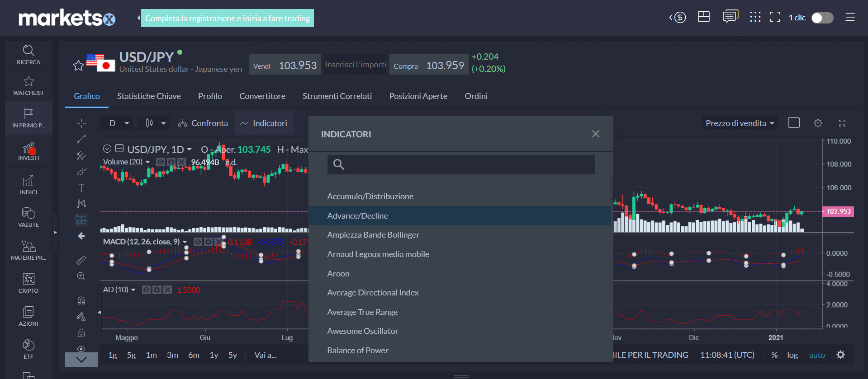Open the Azioni sidebar category
This screenshot has height=379, width=868.
(x=28, y=316)
